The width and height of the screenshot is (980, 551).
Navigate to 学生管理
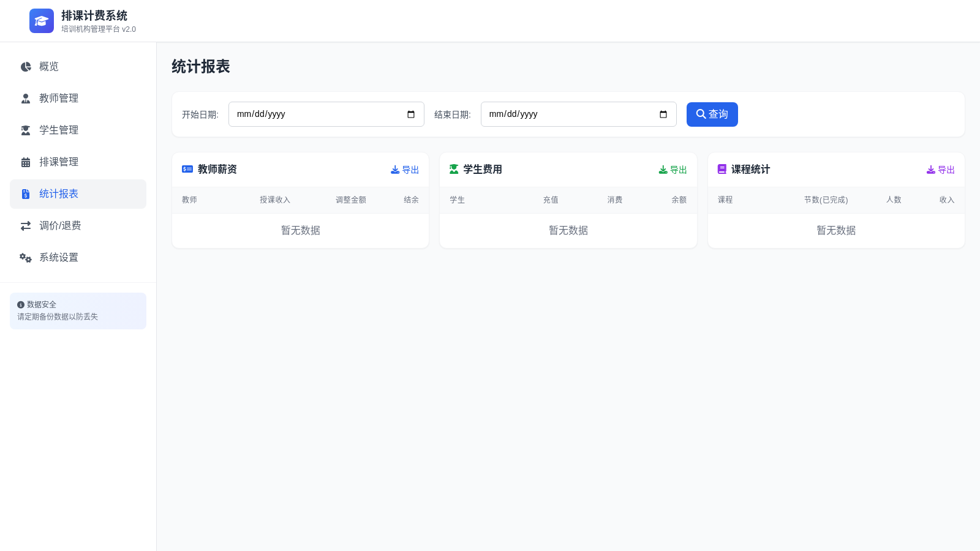coord(78,130)
